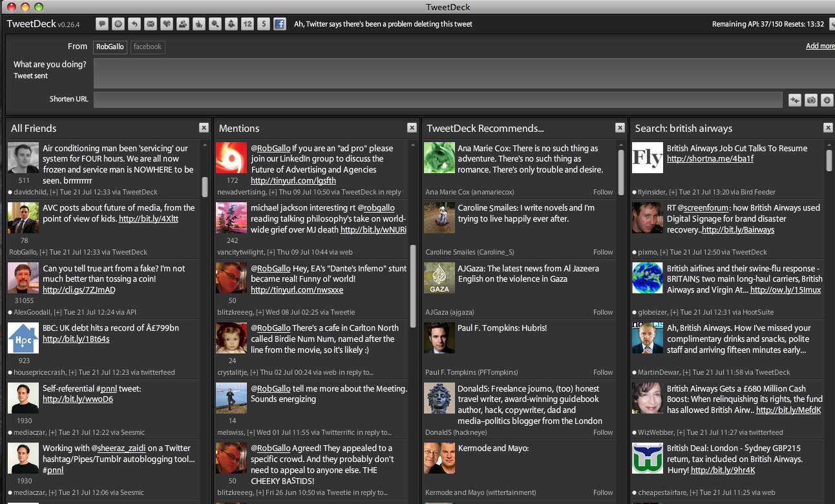Toggle facebook as sending account
The width and height of the screenshot is (835, 504).
point(147,47)
